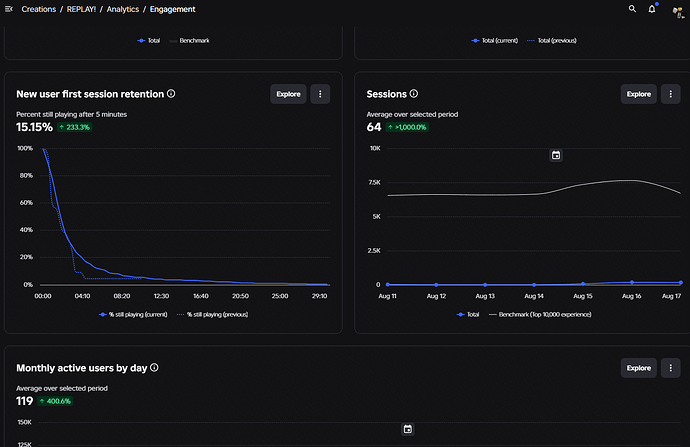Open the search icon in header
The image size is (690, 447).
click(632, 9)
